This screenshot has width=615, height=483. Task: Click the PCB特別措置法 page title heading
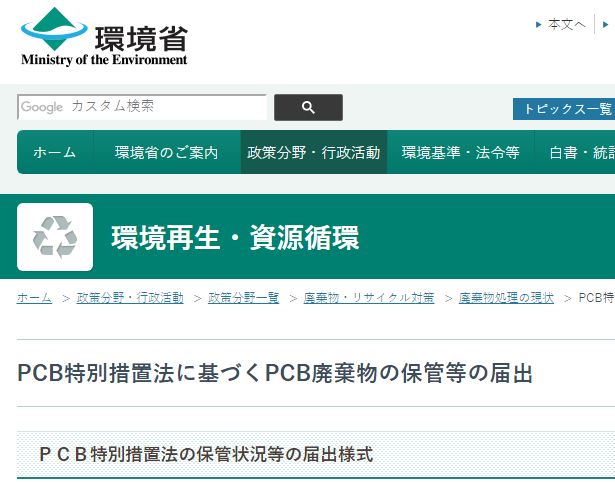click(x=275, y=373)
